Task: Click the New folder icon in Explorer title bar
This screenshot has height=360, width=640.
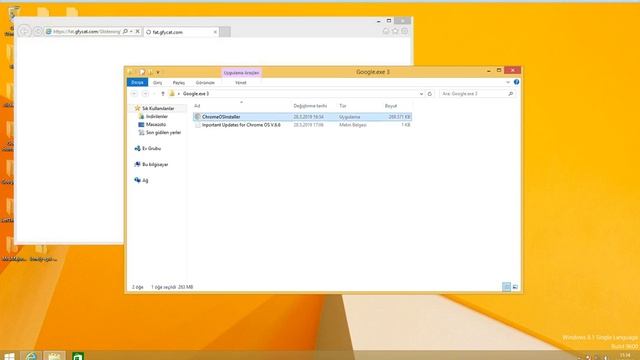Action: [x=150, y=72]
